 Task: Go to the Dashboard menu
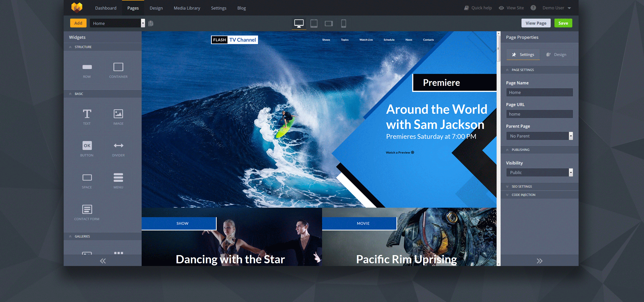[x=106, y=8]
